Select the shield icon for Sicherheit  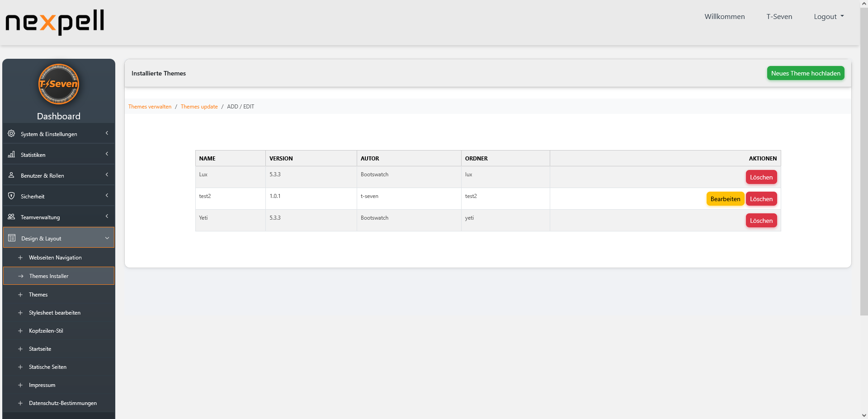tap(11, 196)
